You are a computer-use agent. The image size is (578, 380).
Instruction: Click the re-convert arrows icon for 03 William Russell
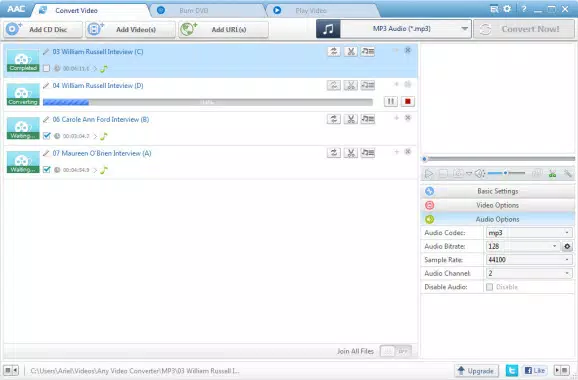(334, 52)
